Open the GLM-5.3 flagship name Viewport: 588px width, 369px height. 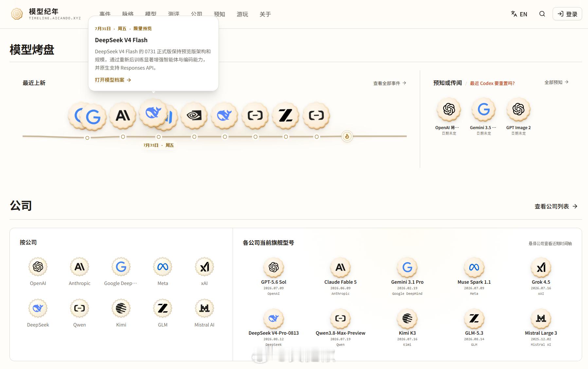tap(474, 333)
